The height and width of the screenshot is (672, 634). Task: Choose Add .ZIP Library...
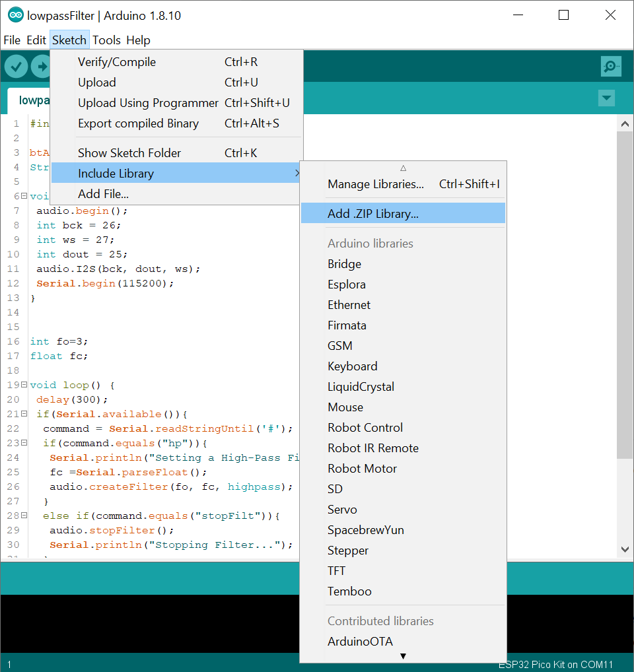pos(403,213)
